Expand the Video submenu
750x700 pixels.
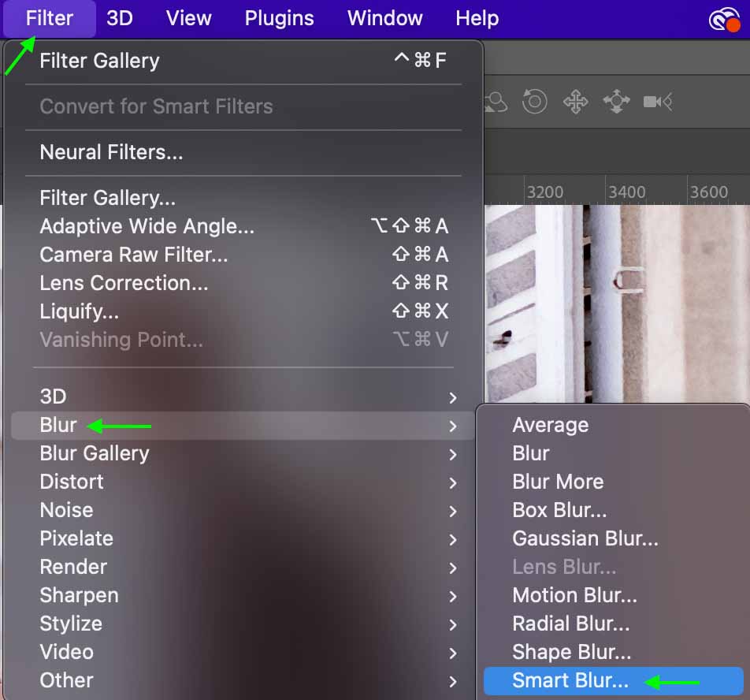[243, 652]
